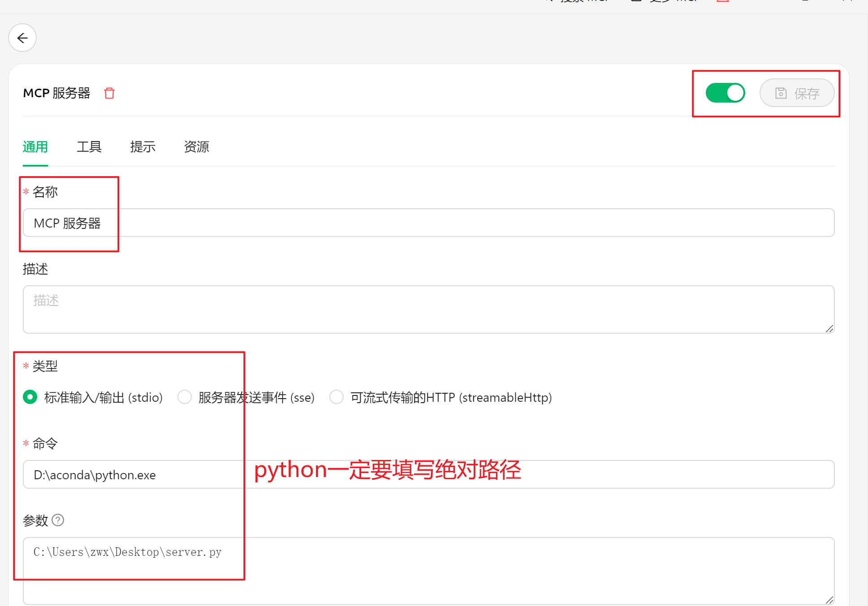Grab the resize handle of 描述 text area

829,329
